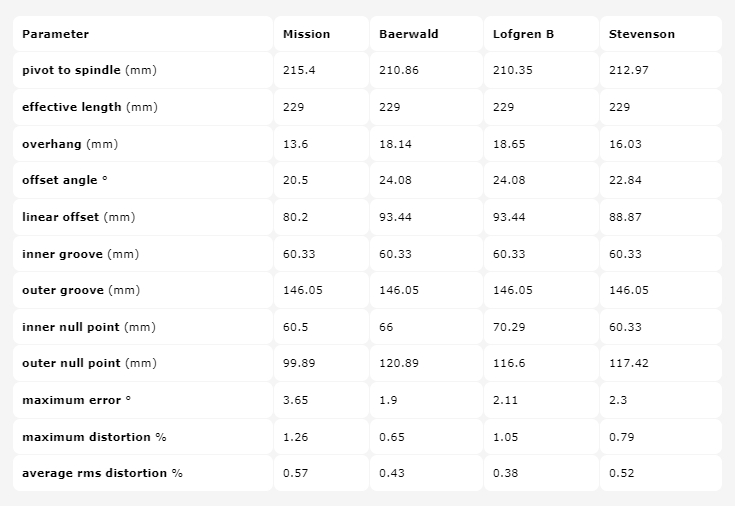Select the linear offset row label

pyautogui.click(x=78, y=217)
